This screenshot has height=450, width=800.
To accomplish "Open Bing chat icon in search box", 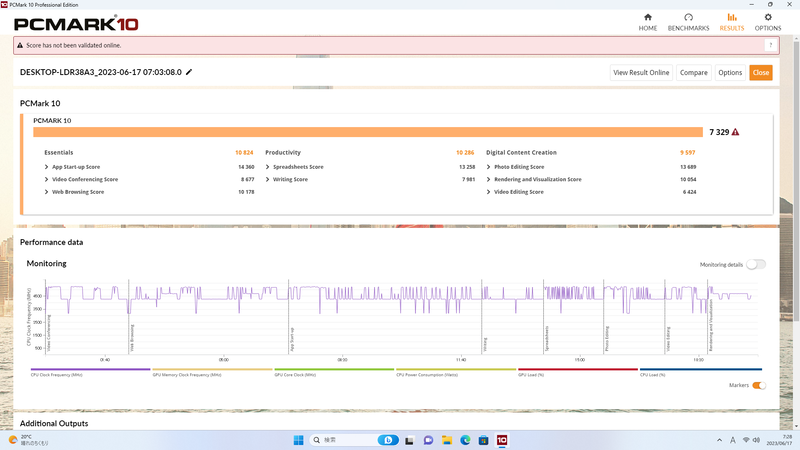I will click(x=388, y=440).
